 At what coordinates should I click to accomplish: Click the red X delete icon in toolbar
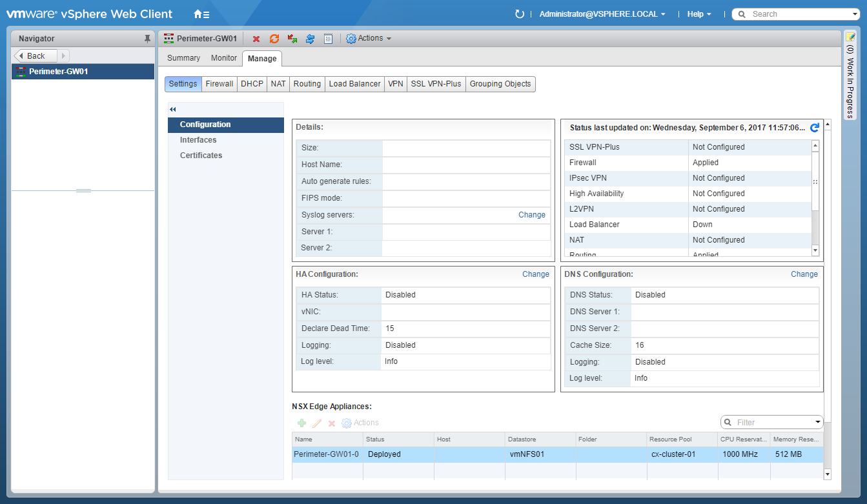click(256, 39)
